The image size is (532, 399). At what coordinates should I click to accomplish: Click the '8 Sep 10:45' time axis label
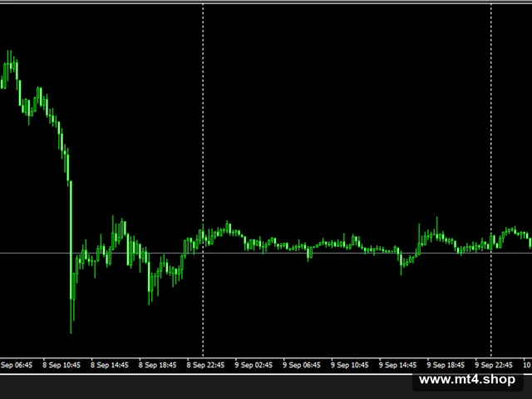(62, 365)
